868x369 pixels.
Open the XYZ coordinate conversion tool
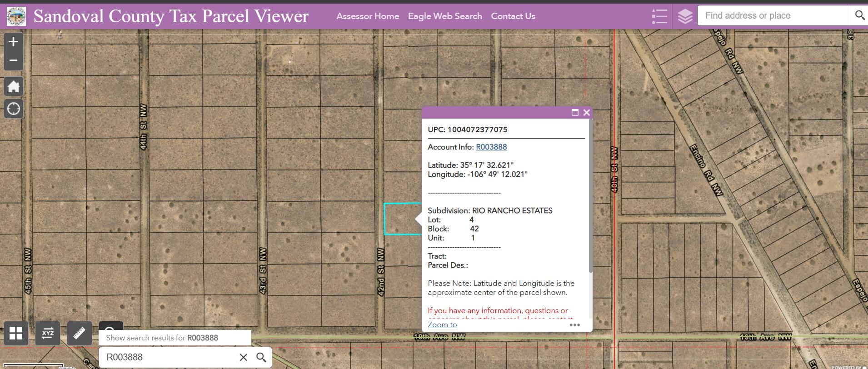tap(48, 333)
